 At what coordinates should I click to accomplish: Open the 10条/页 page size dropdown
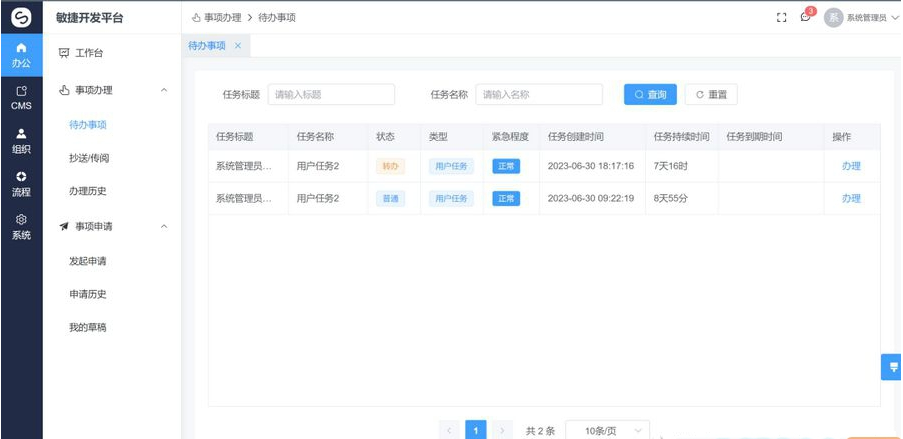point(608,430)
